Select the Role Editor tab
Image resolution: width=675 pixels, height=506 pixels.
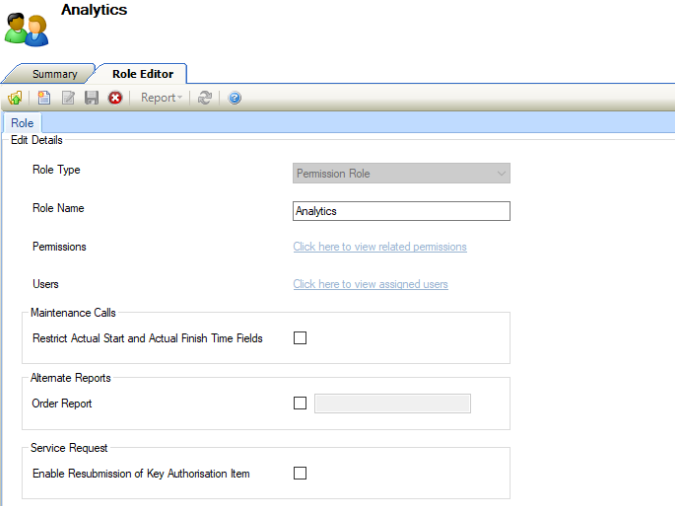(x=142, y=74)
